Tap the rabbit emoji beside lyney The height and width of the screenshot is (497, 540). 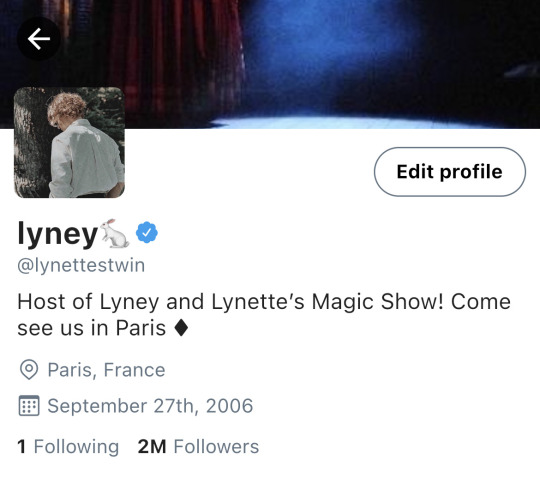coord(114,233)
